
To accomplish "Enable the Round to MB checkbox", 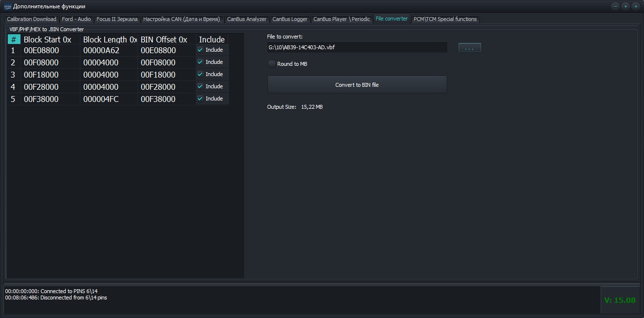I will click(x=272, y=64).
